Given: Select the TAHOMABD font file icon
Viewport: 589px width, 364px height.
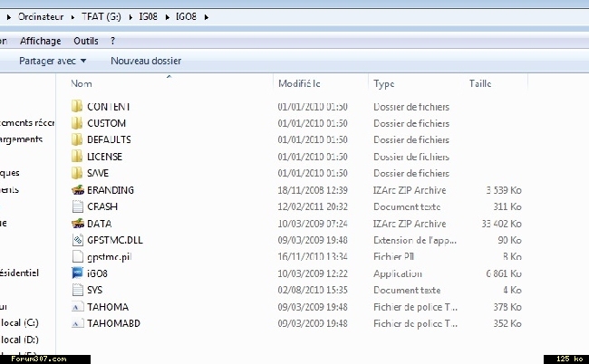Looking at the screenshot, I should tap(77, 323).
